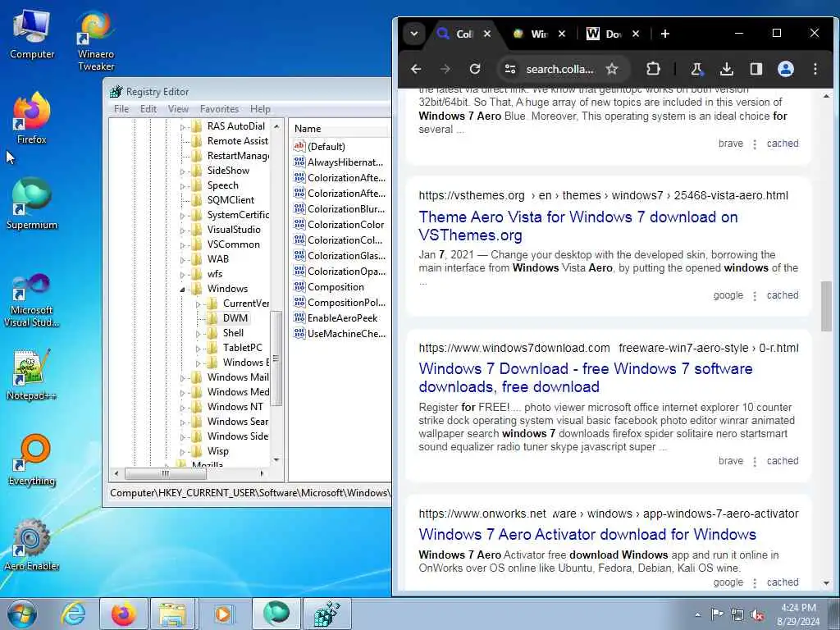Expand the Speech registry key
This screenshot has width=840, height=630.
click(x=182, y=186)
